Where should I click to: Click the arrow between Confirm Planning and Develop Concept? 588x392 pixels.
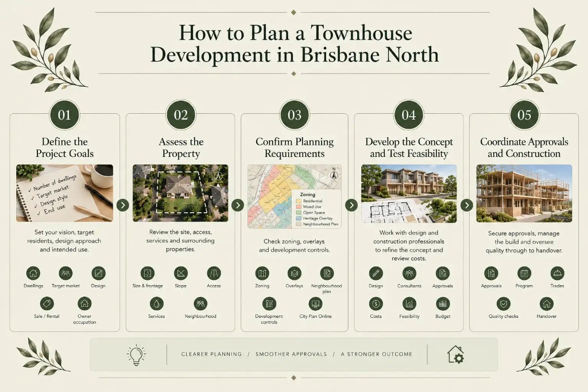[351, 205]
